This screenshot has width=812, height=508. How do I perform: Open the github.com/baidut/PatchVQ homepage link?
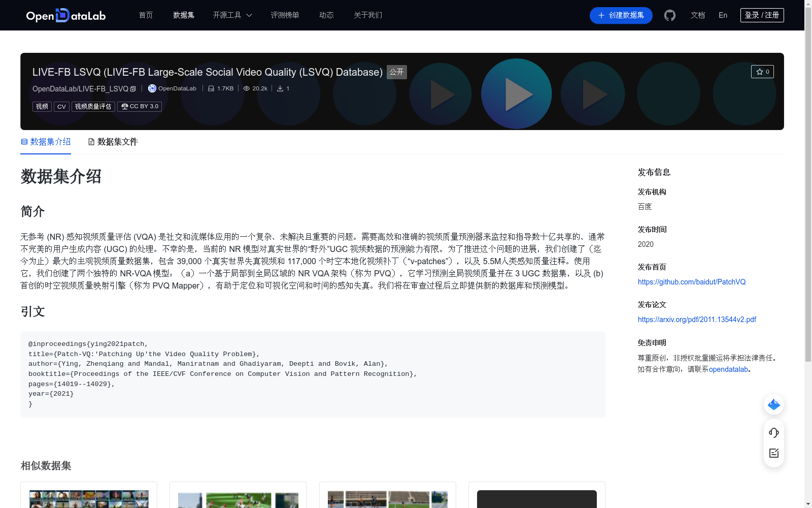click(692, 282)
